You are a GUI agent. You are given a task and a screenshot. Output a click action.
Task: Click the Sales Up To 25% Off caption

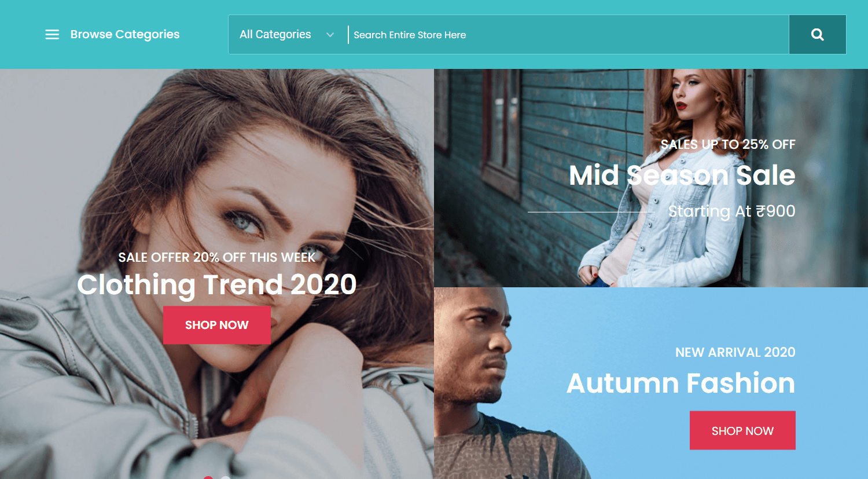(728, 145)
